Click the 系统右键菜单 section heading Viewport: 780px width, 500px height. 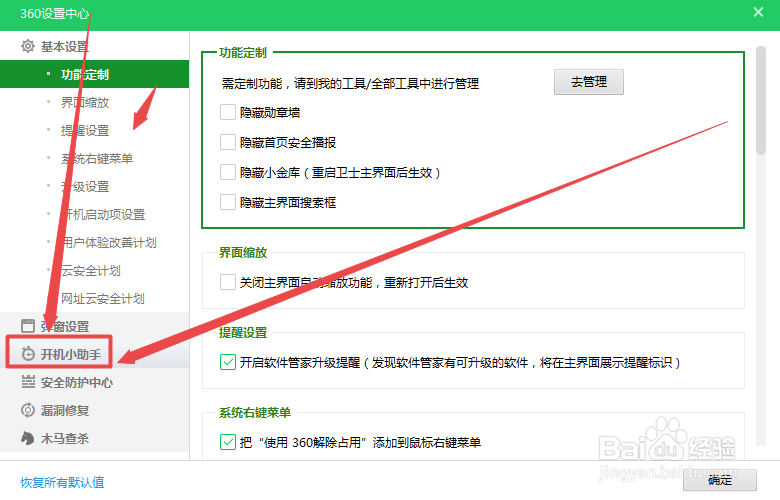[255, 412]
